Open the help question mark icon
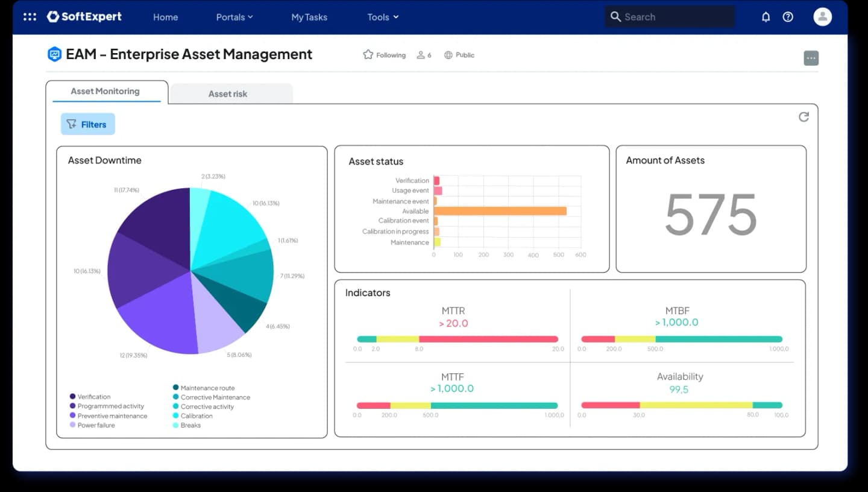Screen dimensions: 868x492 click(788, 17)
